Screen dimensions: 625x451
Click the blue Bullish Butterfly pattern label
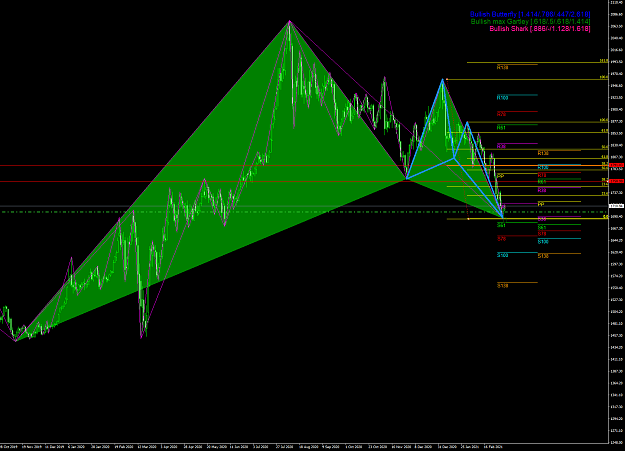(530, 14)
